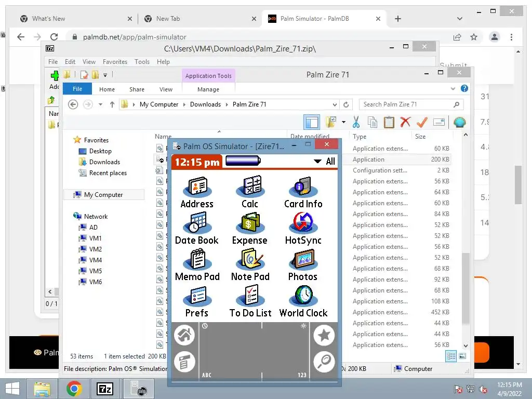Image resolution: width=532 pixels, height=399 pixels.
Task: Reload the page in Chrome
Action: tap(54, 37)
